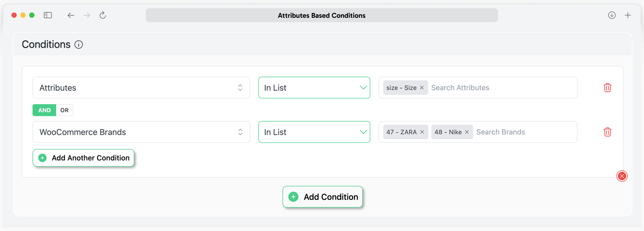Open the WooCommerce Brands condition type dropdown
644x231 pixels.
click(x=141, y=132)
